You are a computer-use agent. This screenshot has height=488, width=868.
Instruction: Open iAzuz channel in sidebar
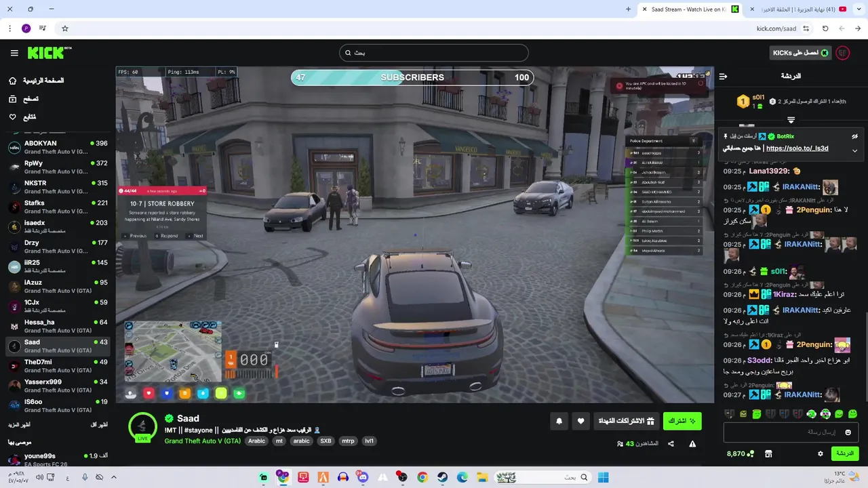[58, 286]
